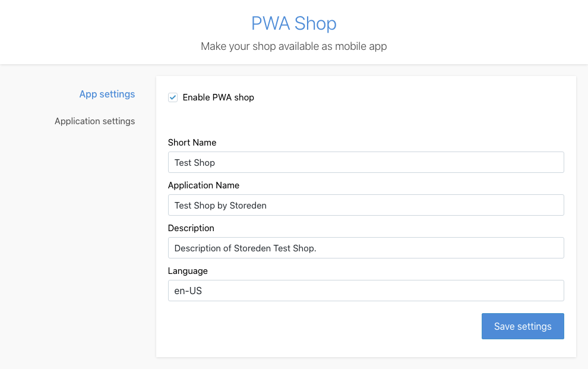The image size is (588, 369).
Task: Click the checkmark inside the PWA checkbox
Action: pyautogui.click(x=173, y=97)
